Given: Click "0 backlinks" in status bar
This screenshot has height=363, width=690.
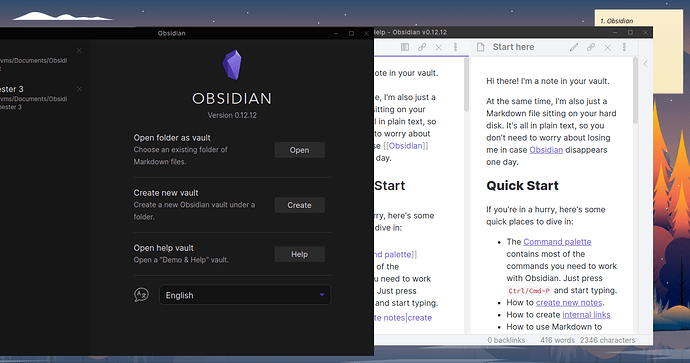Looking at the screenshot, I should coord(506,340).
